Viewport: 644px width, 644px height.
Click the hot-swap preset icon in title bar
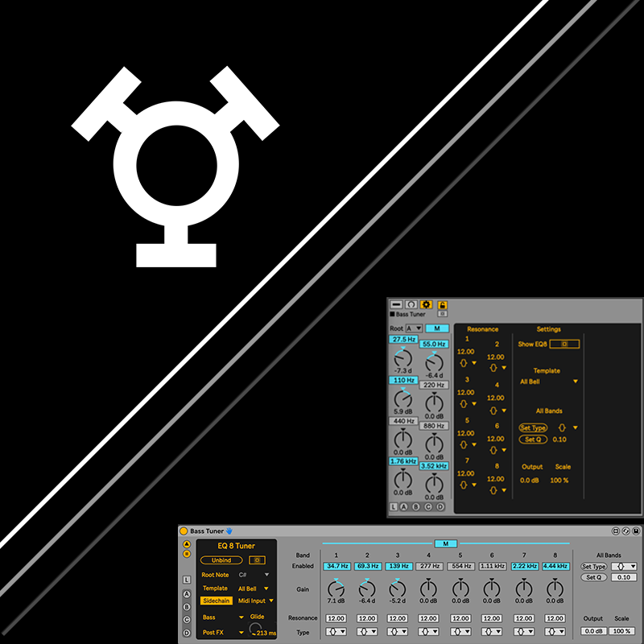[625, 531]
